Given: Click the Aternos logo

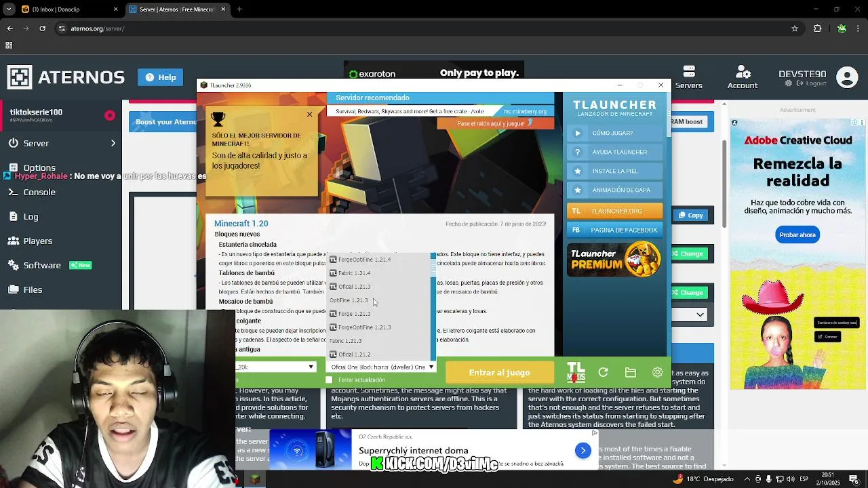Looking at the screenshot, I should tap(66, 77).
